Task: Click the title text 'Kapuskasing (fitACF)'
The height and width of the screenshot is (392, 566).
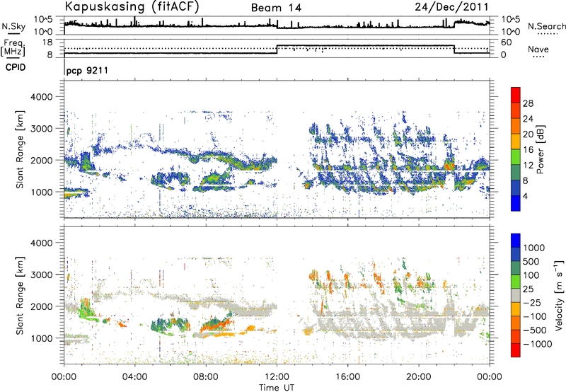Action: point(132,6)
